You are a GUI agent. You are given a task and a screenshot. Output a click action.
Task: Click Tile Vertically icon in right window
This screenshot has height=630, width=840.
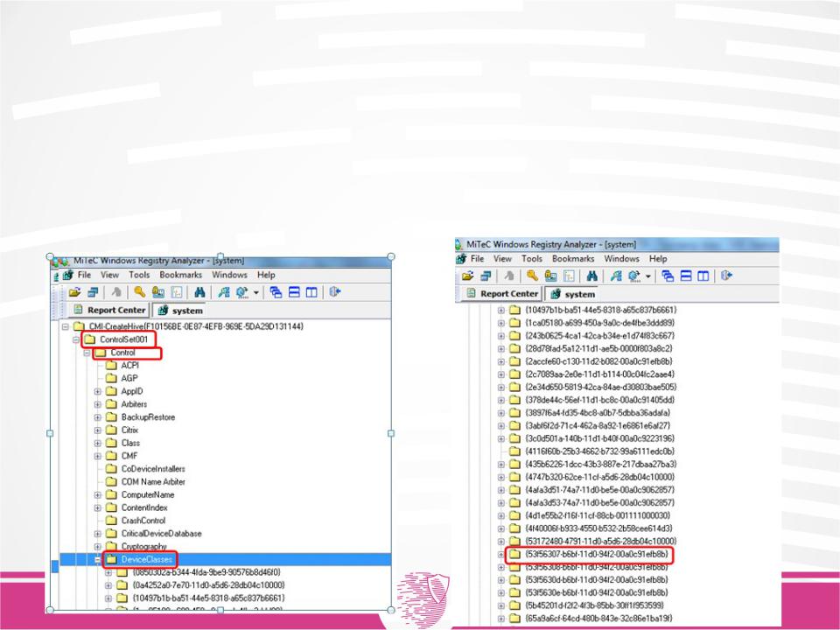coord(703,276)
